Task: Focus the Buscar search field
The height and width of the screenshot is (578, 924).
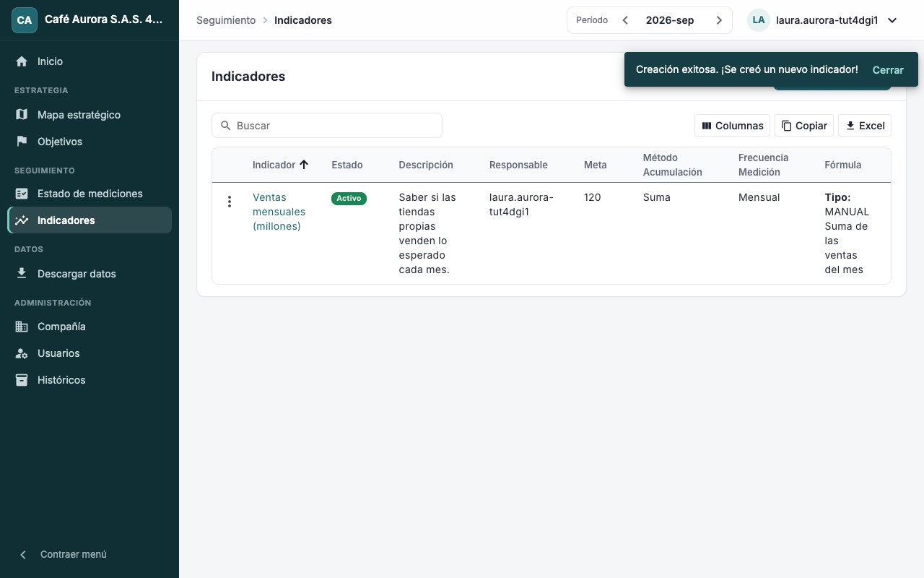Action: (x=327, y=126)
